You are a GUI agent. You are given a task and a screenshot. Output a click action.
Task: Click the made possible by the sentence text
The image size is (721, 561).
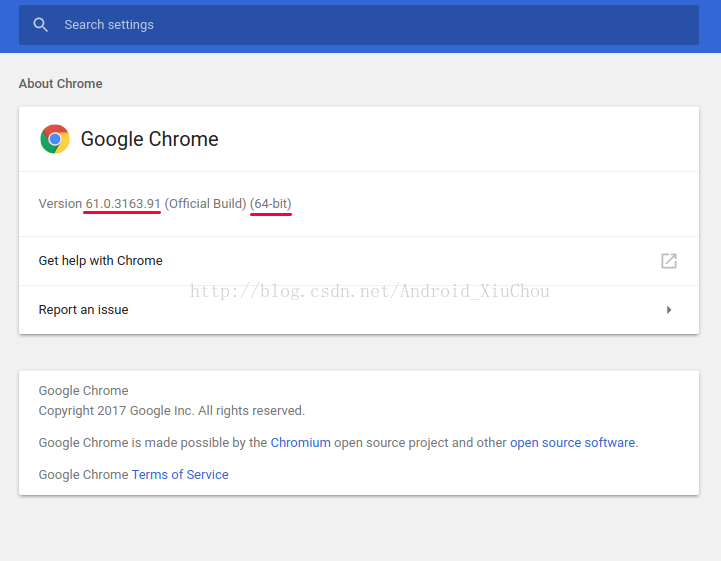point(338,442)
